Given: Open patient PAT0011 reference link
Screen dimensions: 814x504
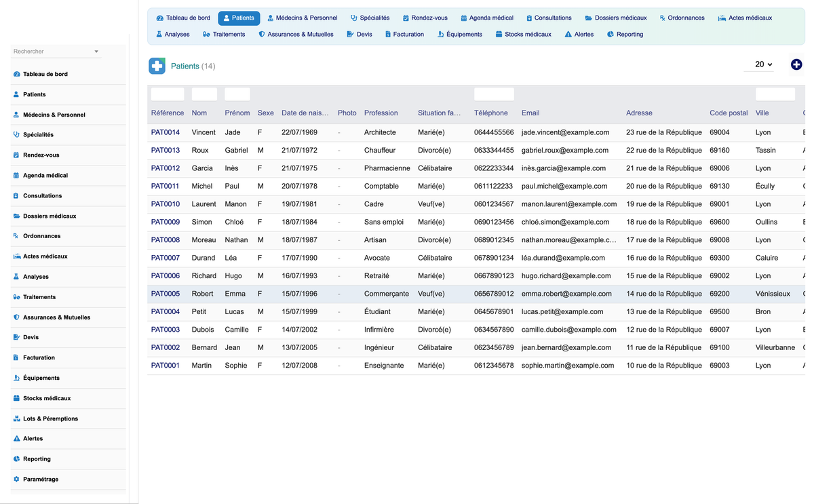Looking at the screenshot, I should tap(166, 186).
